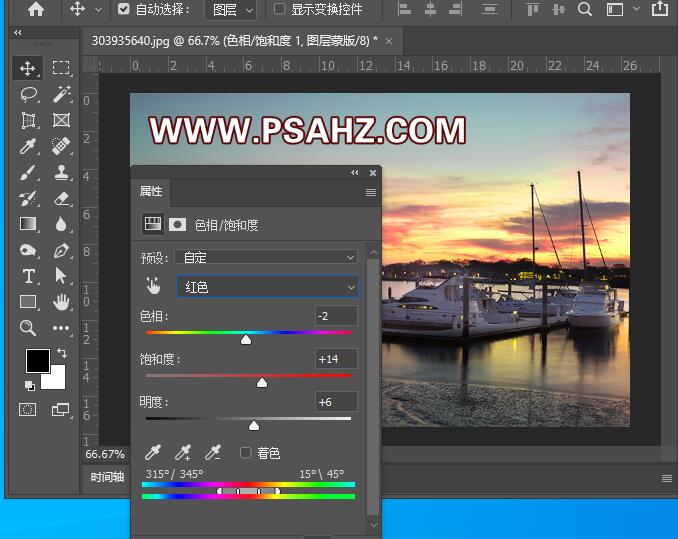
Task: Select the Horizontal Type tool
Action: point(29,276)
